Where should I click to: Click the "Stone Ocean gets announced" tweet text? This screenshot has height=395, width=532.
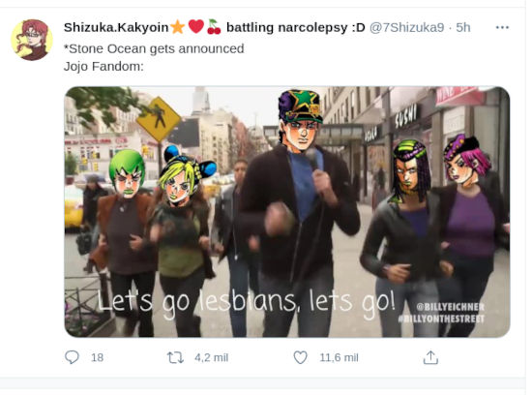[x=154, y=49]
